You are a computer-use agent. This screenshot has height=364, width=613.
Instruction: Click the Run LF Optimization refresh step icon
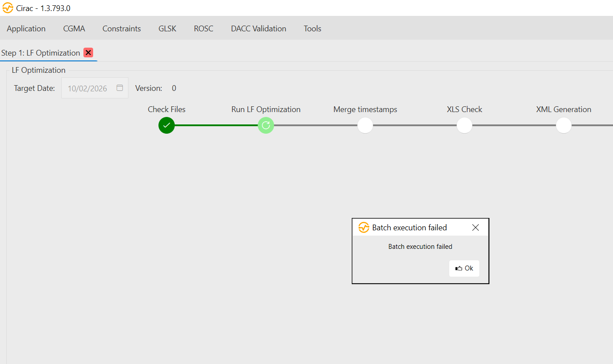point(266,125)
